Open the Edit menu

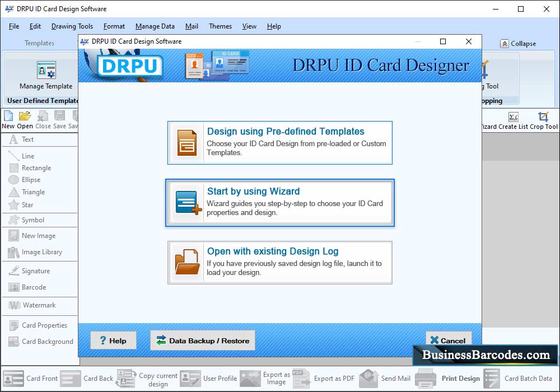(35, 26)
